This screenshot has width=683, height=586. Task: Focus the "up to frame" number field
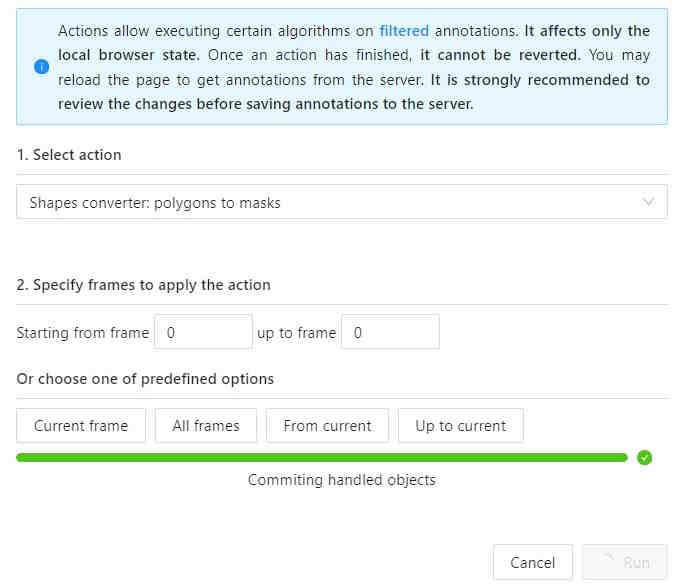click(x=390, y=333)
